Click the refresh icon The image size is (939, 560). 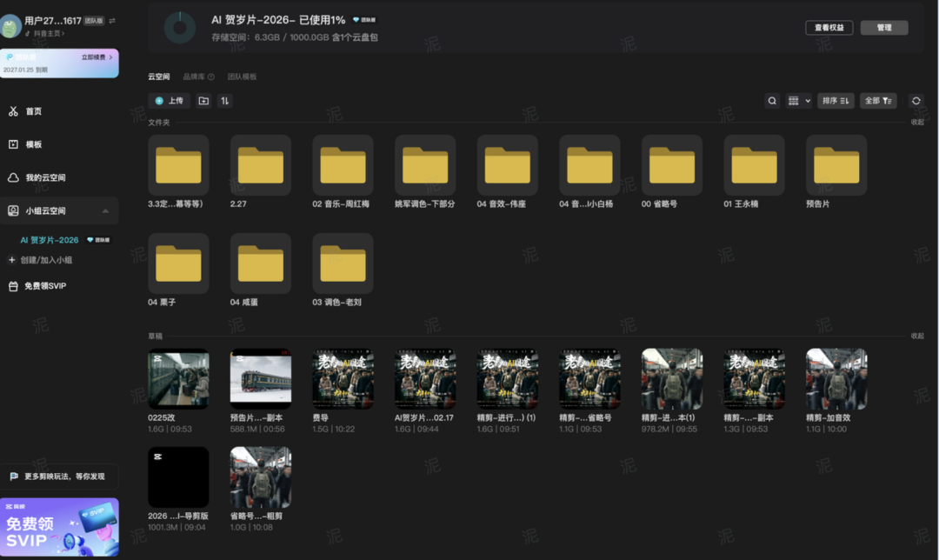point(916,101)
